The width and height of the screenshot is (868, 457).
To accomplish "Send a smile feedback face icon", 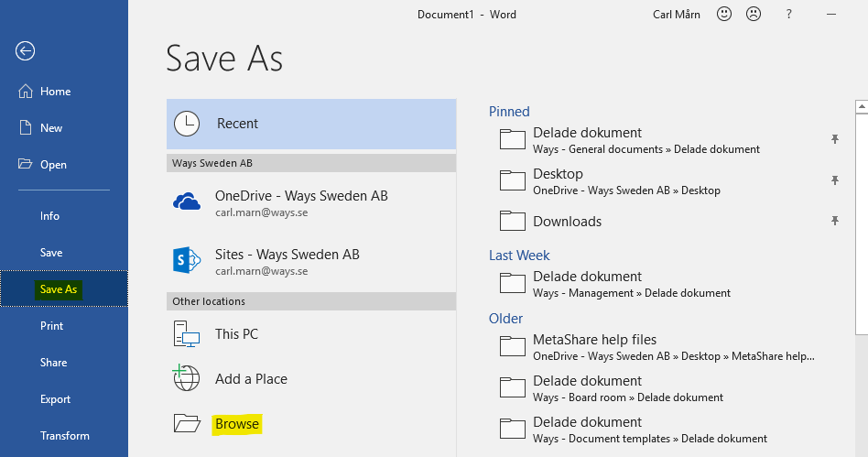I will tap(724, 14).
